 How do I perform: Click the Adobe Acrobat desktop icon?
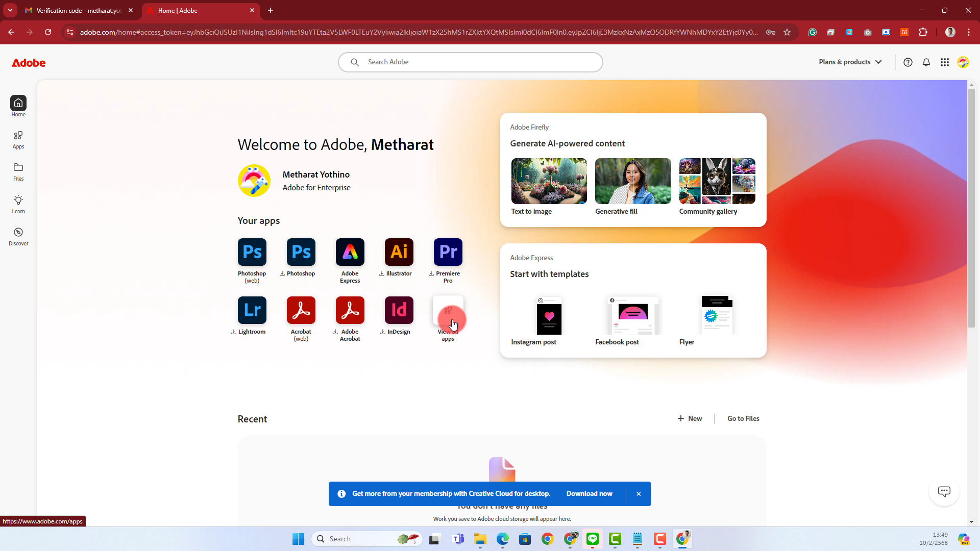350,310
